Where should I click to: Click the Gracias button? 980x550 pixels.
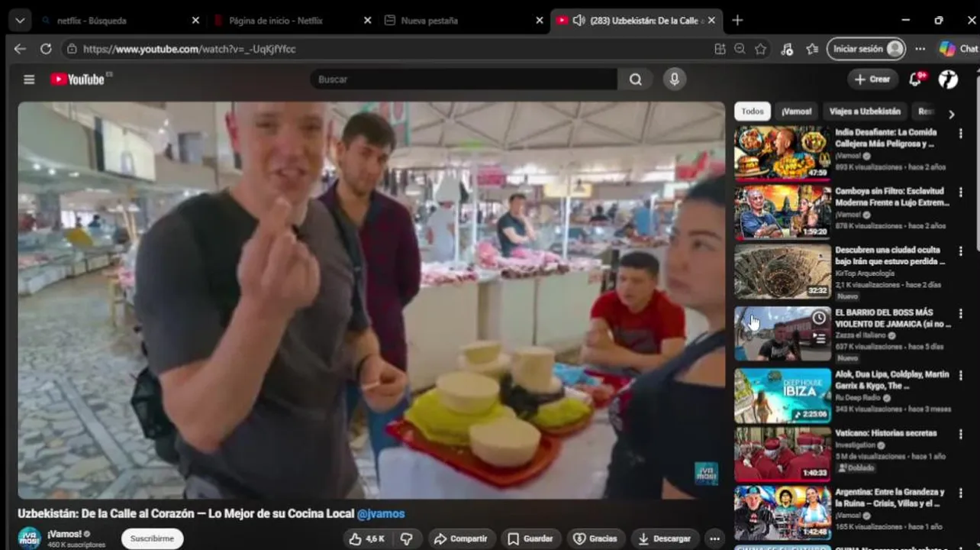click(595, 539)
